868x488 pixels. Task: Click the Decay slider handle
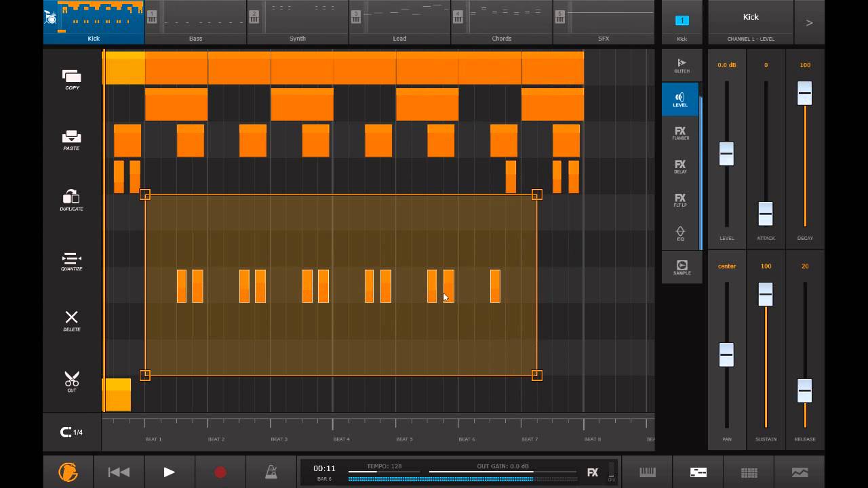click(x=804, y=93)
